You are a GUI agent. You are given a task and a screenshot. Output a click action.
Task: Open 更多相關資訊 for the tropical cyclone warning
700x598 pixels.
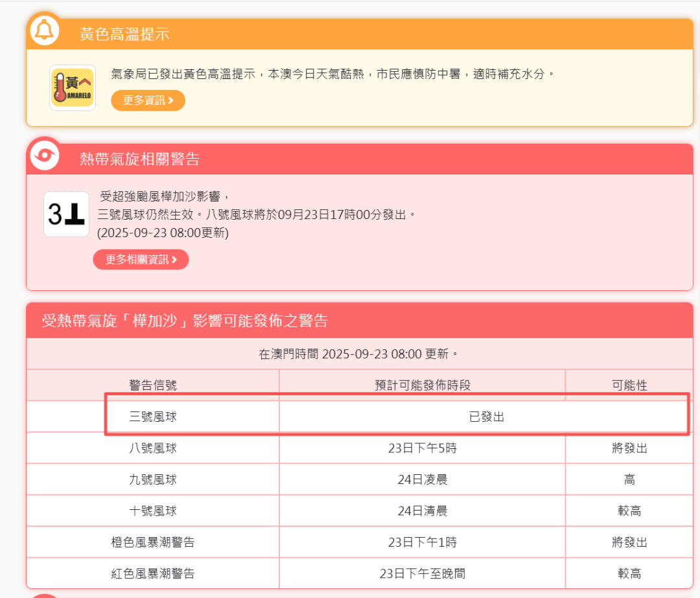click(x=141, y=259)
